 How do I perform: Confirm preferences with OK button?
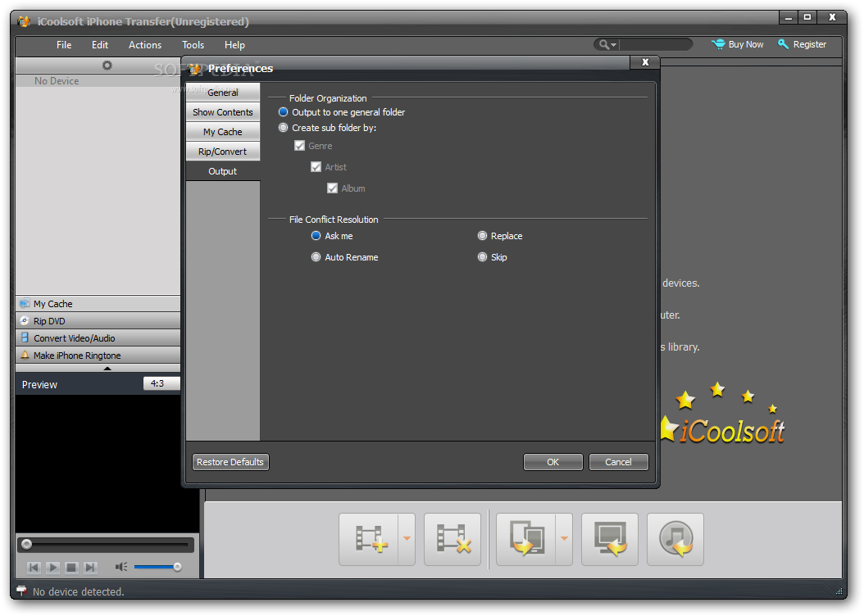point(553,462)
